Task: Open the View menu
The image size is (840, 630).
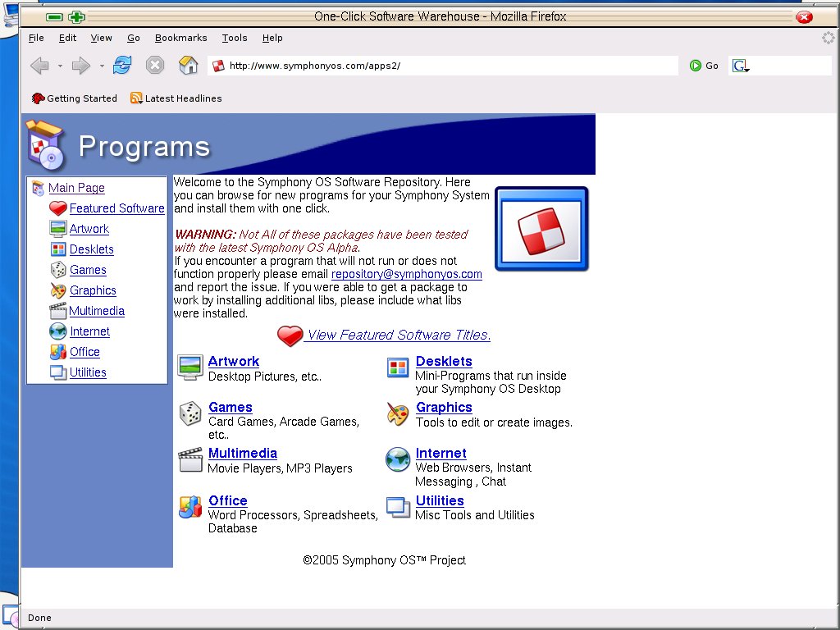Action: pos(101,38)
